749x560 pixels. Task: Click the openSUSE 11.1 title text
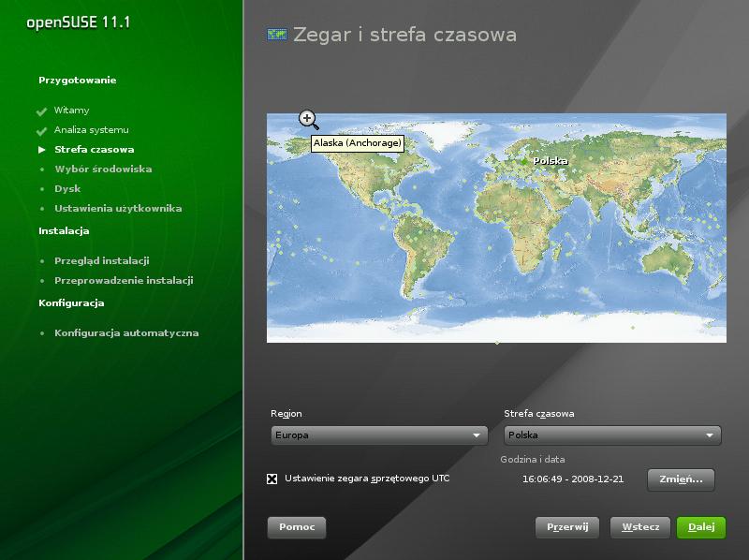click(79, 22)
